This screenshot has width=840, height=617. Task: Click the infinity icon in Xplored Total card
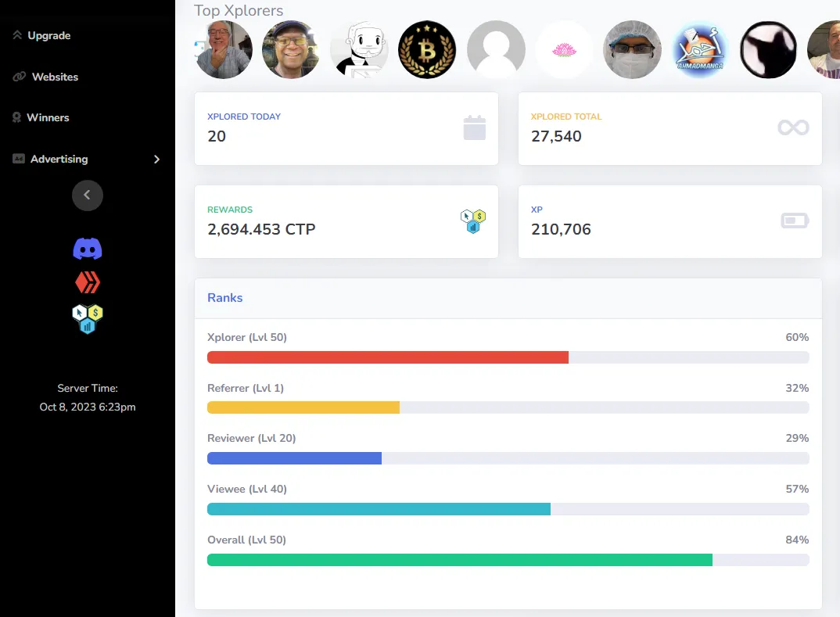793,127
